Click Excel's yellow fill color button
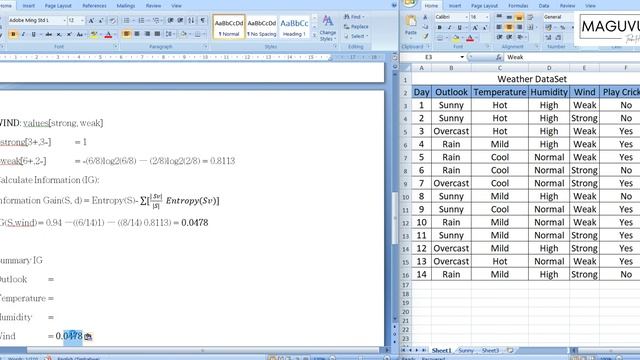 [456, 38]
